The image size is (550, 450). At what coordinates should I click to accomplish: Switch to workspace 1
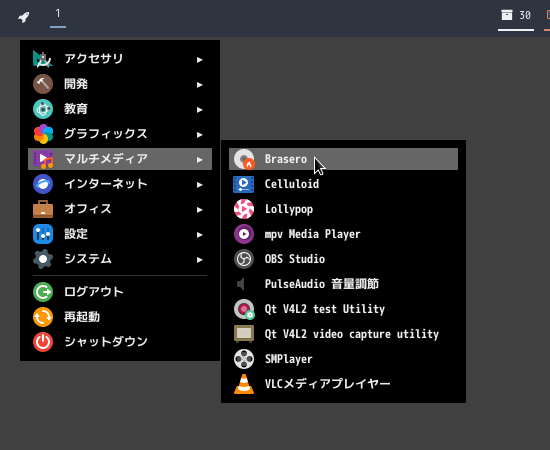click(58, 14)
